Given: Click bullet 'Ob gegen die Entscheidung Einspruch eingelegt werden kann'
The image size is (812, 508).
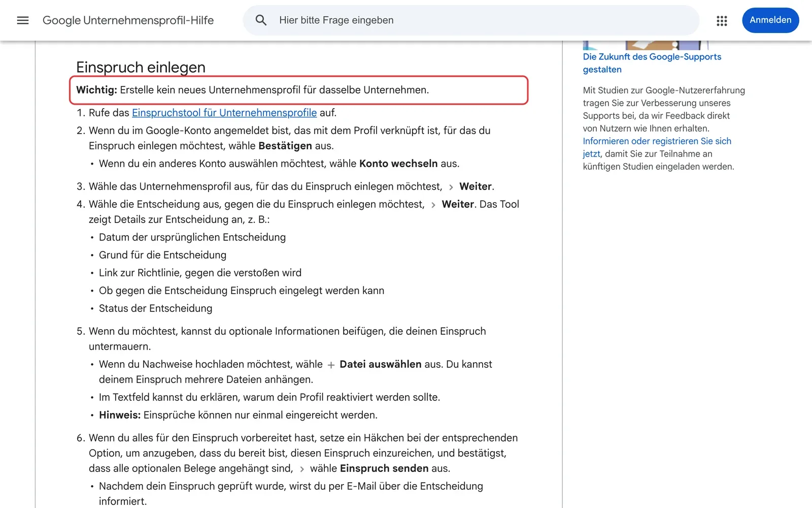Looking at the screenshot, I should coord(242,291).
